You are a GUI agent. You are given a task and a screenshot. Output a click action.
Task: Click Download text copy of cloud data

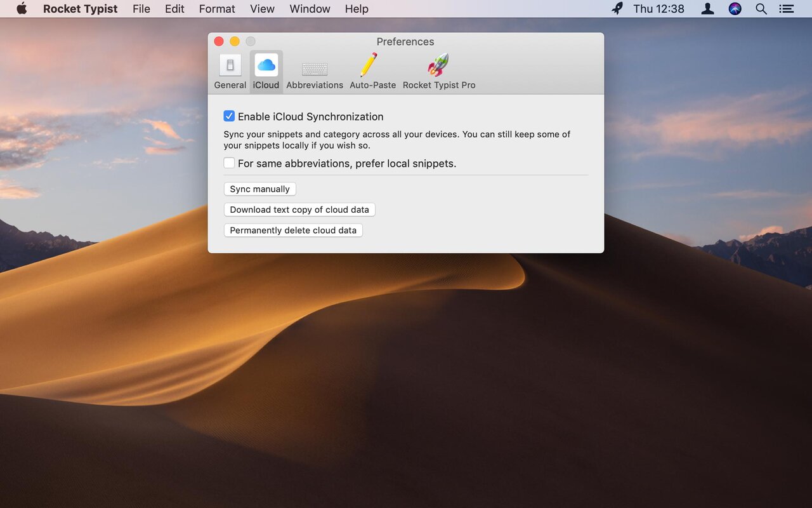click(x=299, y=210)
